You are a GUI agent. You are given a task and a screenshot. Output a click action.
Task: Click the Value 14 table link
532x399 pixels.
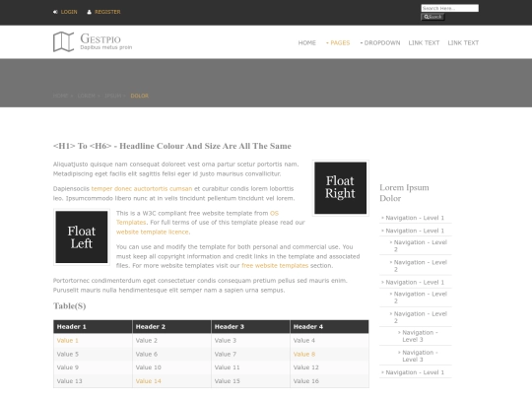point(148,381)
